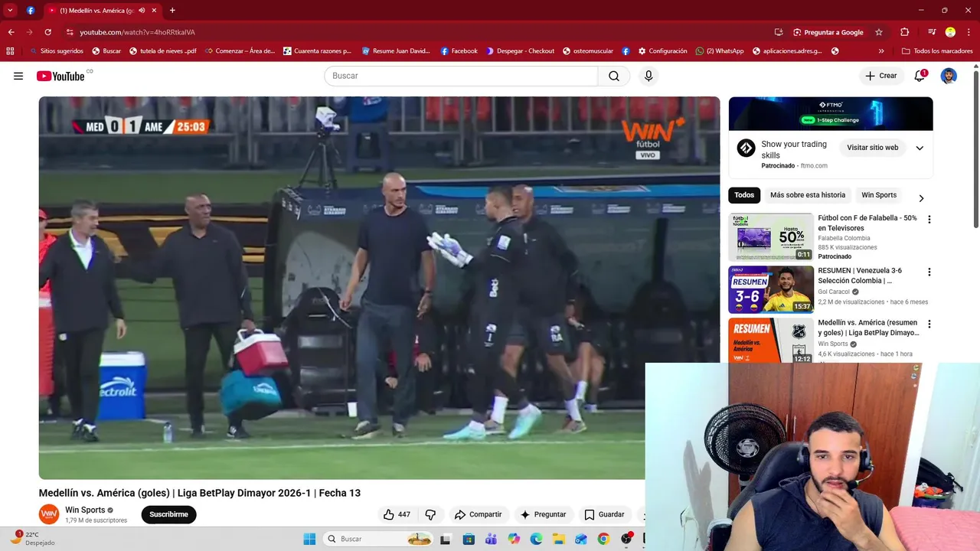The image size is (980, 551).
Task: View site information icon in address bar
Action: [x=70, y=32]
